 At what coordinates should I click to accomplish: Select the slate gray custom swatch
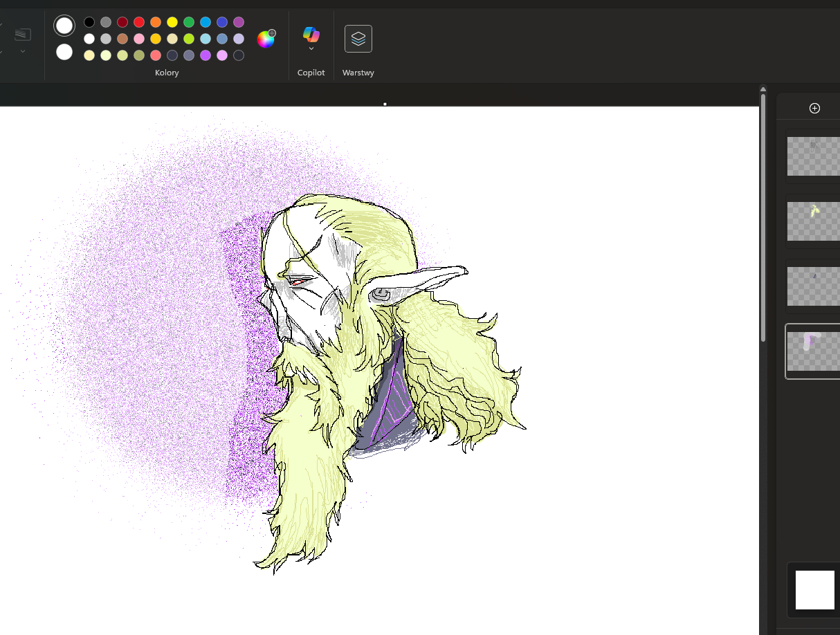pyautogui.click(x=189, y=55)
